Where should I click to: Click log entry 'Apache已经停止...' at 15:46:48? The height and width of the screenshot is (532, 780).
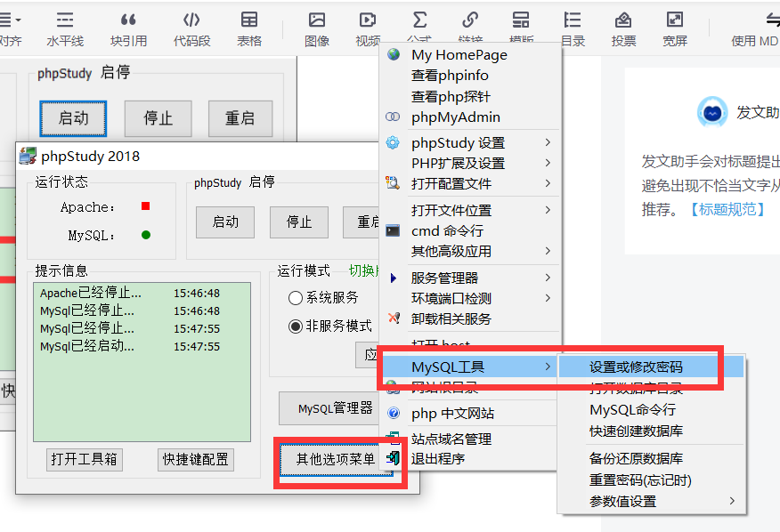[x=130, y=293]
